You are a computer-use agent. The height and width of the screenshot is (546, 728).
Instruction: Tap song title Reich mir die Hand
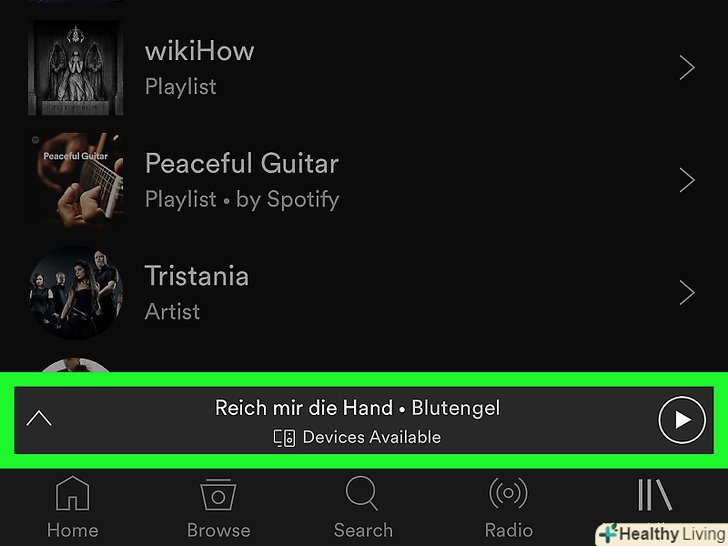click(304, 408)
